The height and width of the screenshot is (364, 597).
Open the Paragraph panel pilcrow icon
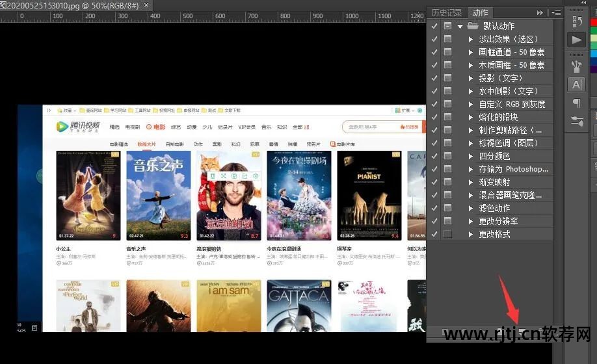(x=577, y=103)
